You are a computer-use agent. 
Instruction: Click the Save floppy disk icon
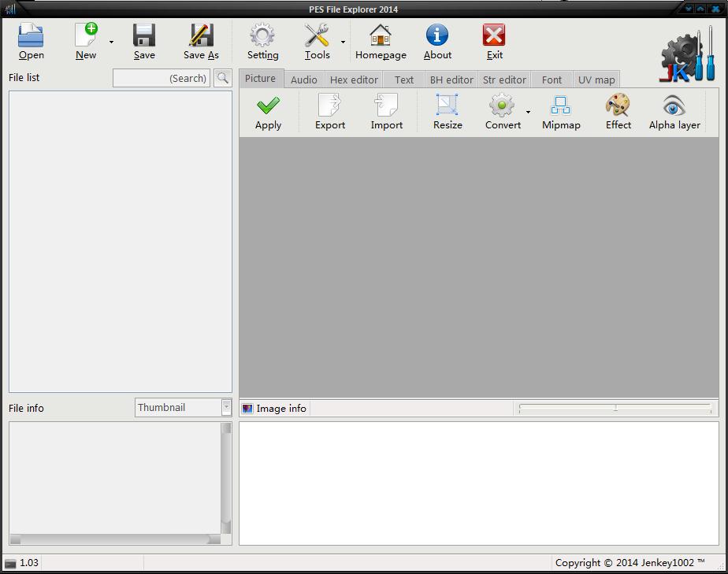(144, 35)
